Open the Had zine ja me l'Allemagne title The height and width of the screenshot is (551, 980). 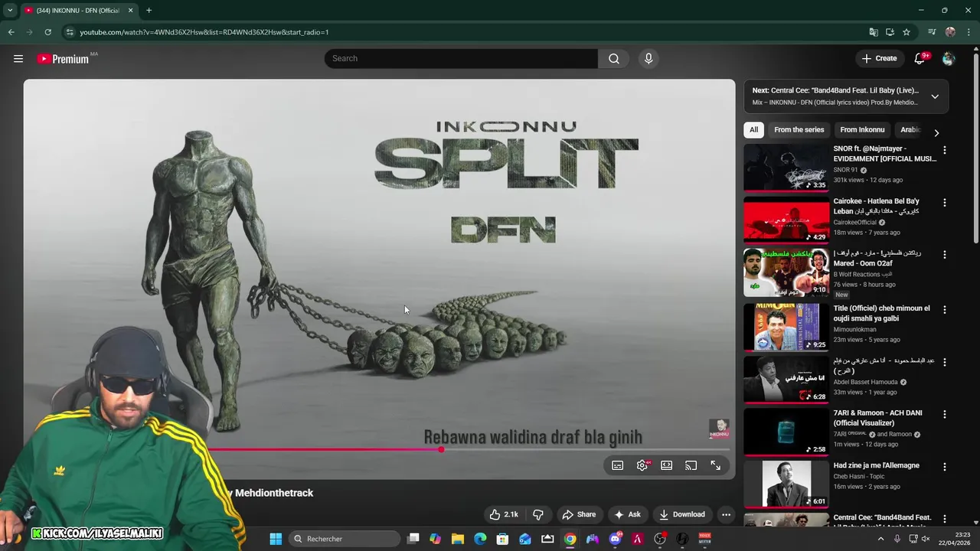pos(877,465)
